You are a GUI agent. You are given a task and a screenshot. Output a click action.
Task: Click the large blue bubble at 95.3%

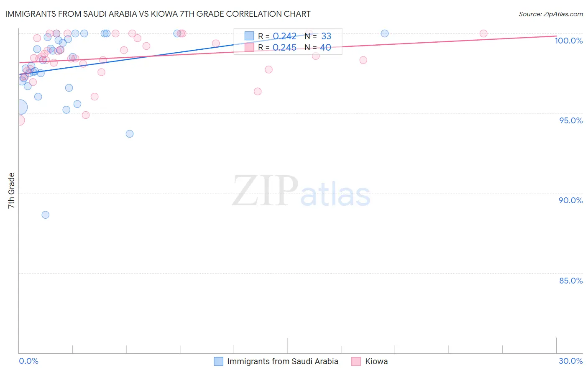pyautogui.click(x=20, y=107)
